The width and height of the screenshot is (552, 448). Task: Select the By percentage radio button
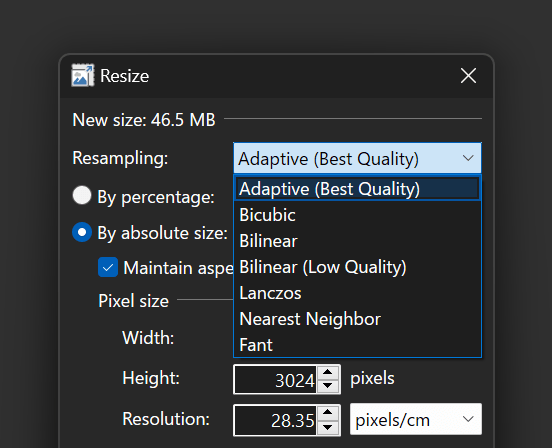tap(82, 195)
